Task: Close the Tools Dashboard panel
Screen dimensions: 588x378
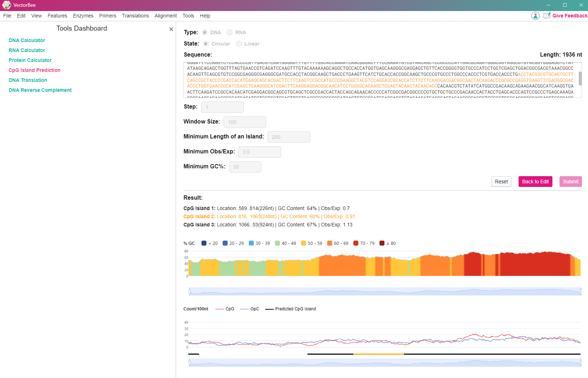Action: (x=171, y=29)
